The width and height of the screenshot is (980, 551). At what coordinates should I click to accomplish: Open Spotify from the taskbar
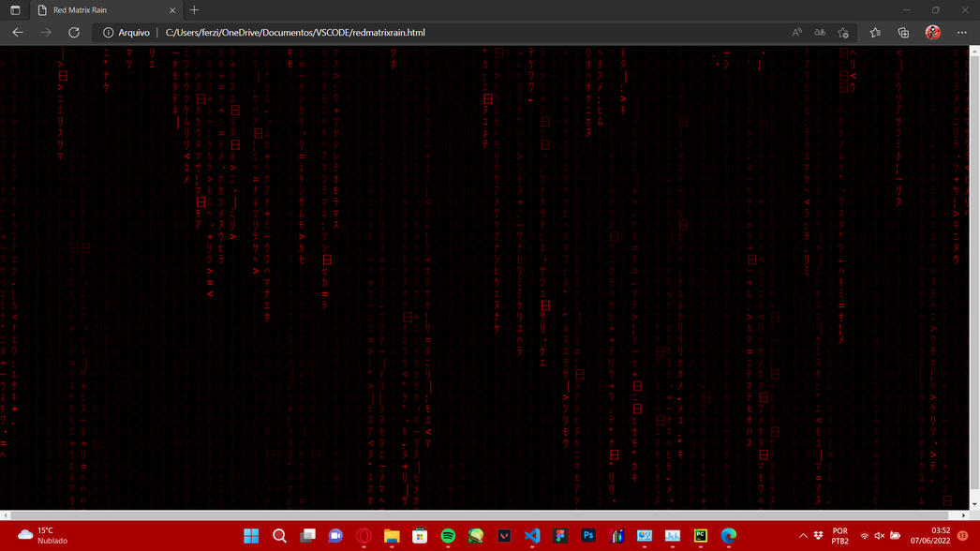pyautogui.click(x=448, y=536)
